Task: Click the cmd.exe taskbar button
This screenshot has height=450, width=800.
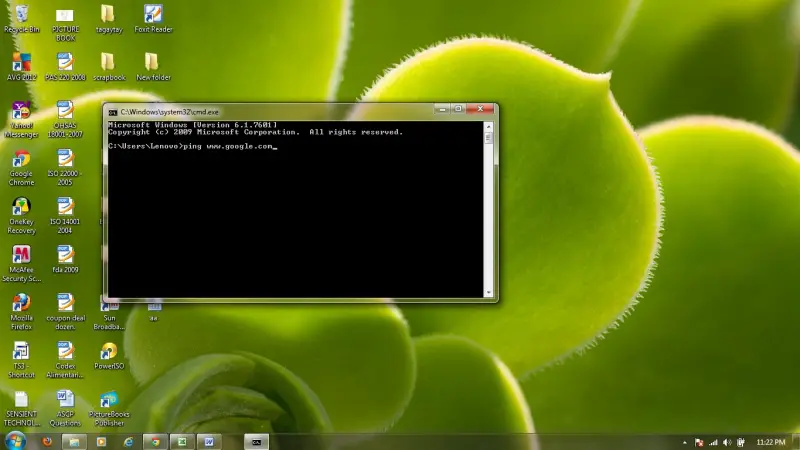Action: pos(256,442)
